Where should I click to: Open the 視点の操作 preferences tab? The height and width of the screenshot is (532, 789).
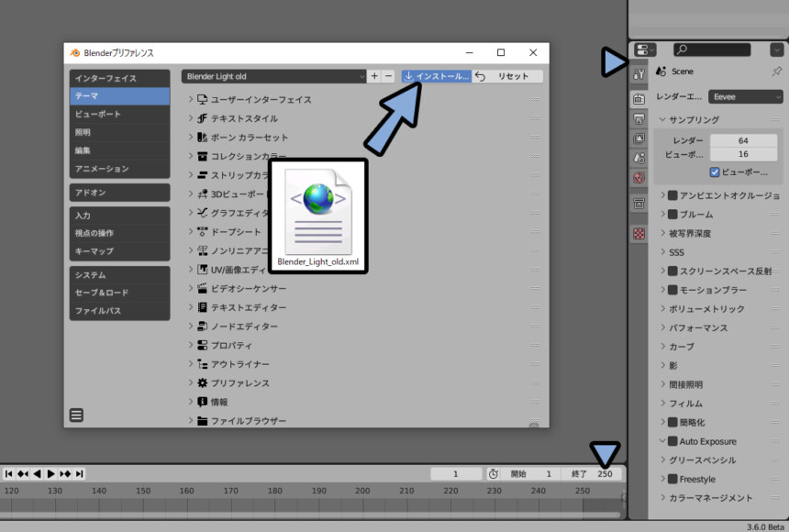[120, 233]
